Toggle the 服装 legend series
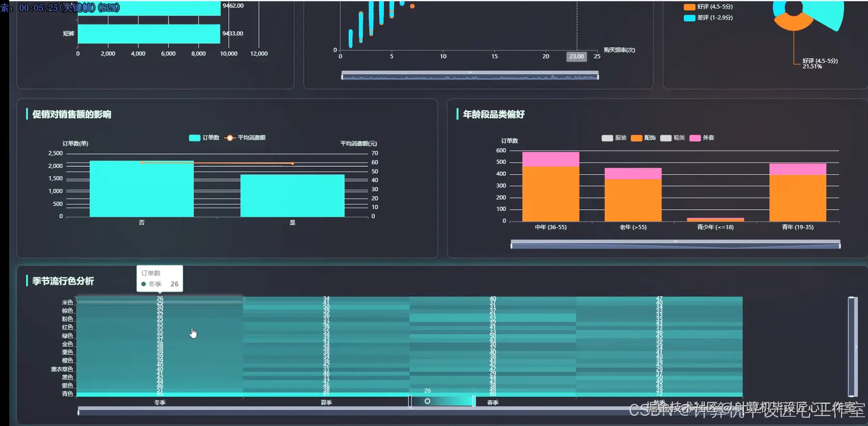This screenshot has width=868, height=426. pyautogui.click(x=614, y=138)
